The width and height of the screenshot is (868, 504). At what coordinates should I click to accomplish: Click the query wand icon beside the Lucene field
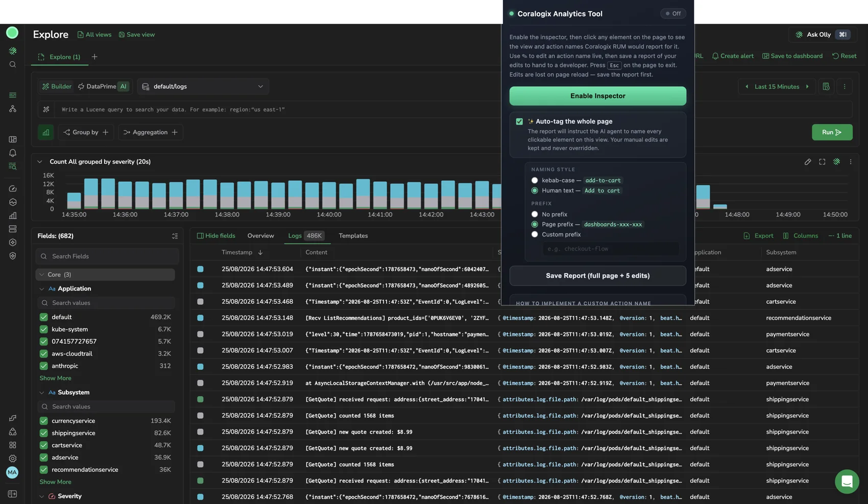[x=46, y=109]
